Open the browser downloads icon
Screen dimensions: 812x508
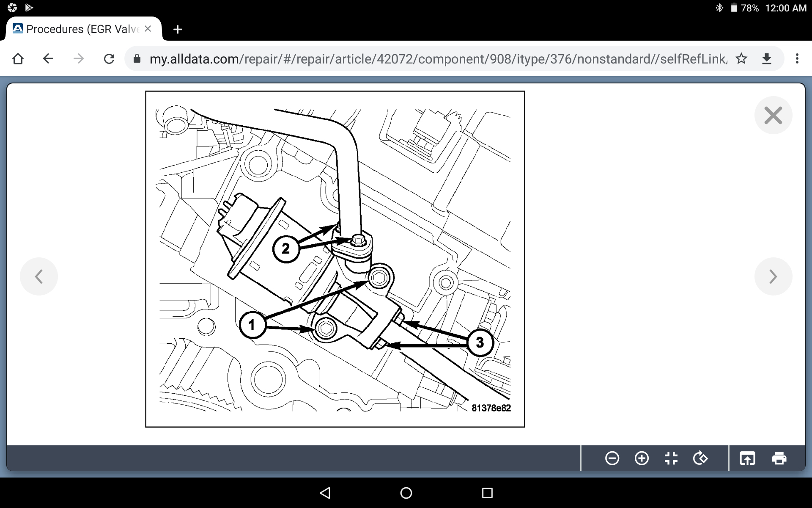767,58
